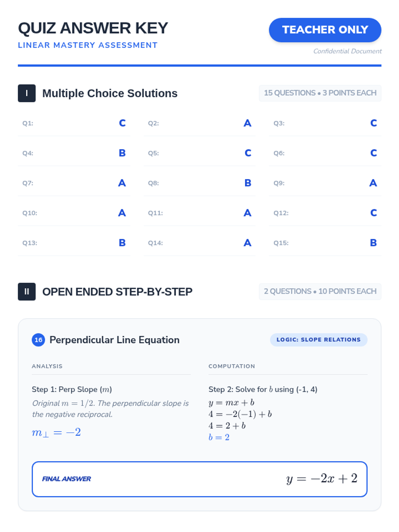399x532 pixels.
Task: Click the TEACHER ONLY badge button
Action: coord(325,30)
